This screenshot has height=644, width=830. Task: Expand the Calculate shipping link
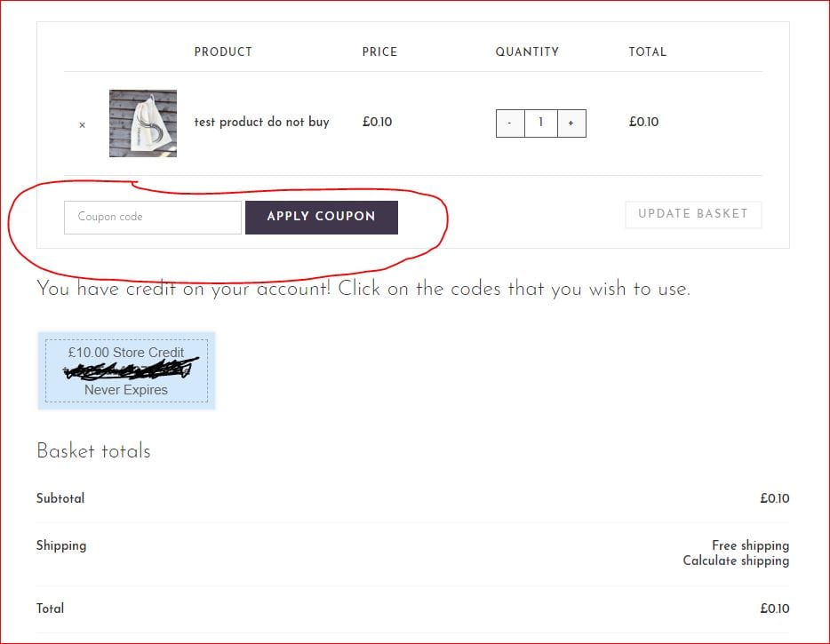(736, 561)
